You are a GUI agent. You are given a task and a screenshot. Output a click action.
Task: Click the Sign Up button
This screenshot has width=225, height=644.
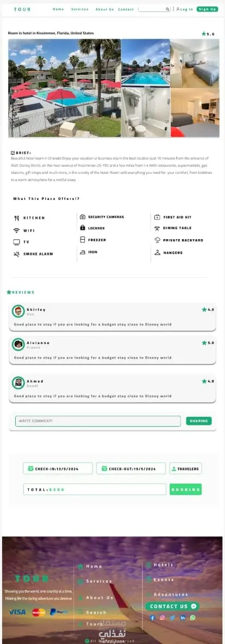pyautogui.click(x=208, y=9)
